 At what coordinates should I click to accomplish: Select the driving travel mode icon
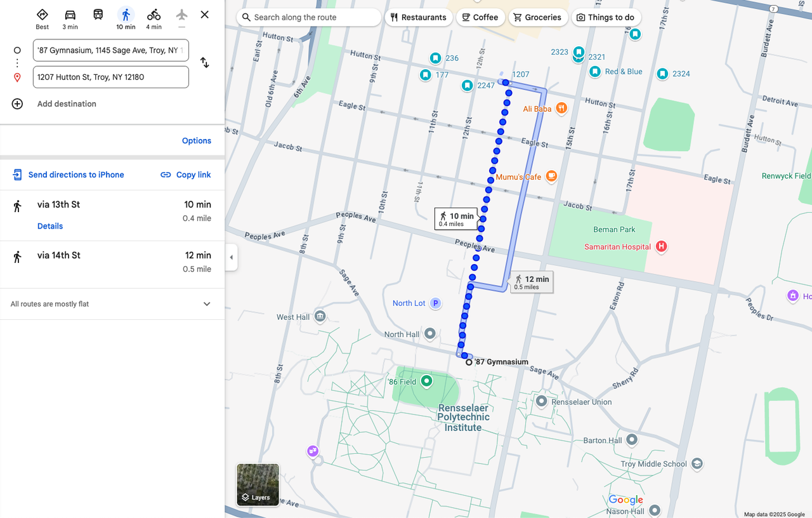click(70, 15)
